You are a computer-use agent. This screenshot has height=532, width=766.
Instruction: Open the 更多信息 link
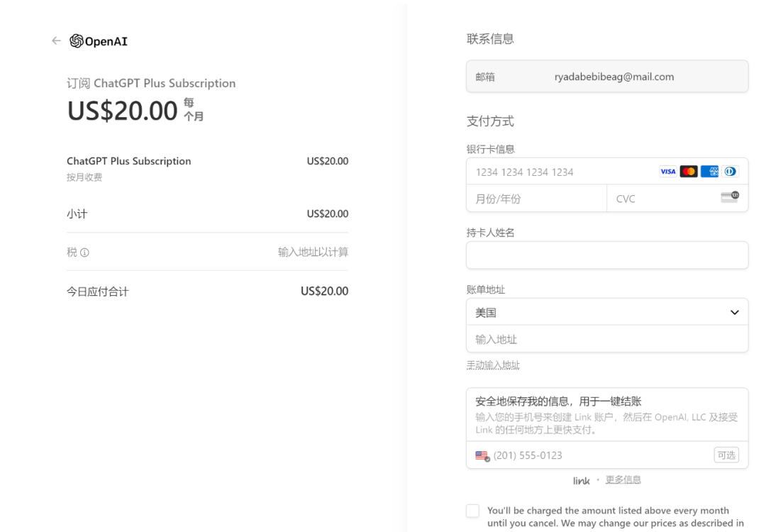(x=623, y=480)
